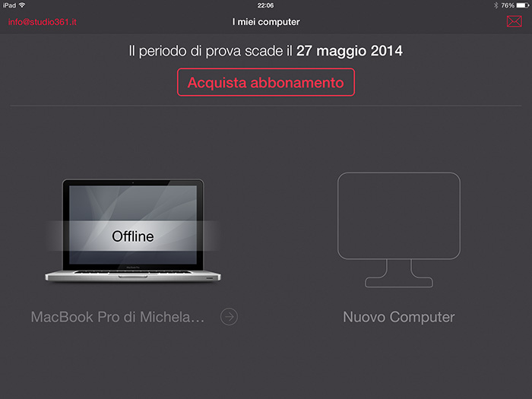Tap the iPad label in status bar

[x=9, y=5]
